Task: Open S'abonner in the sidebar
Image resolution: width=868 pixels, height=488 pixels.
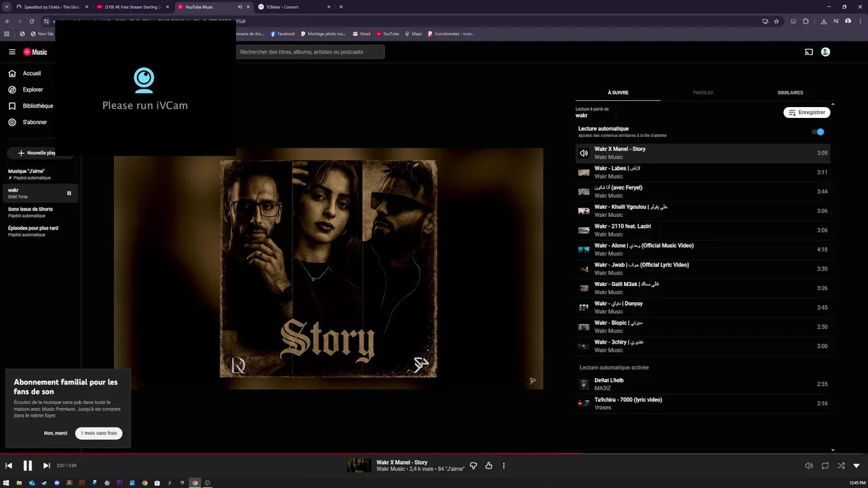Action: [28, 122]
